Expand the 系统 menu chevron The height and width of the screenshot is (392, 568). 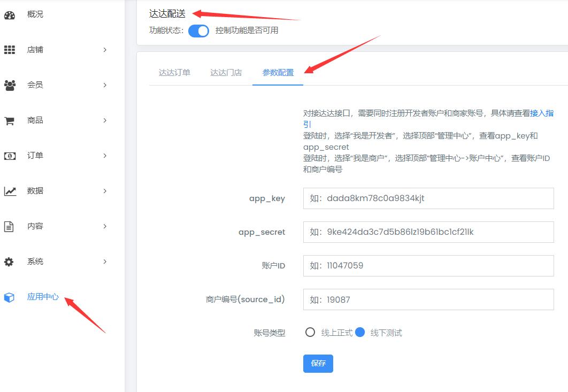coord(105,262)
